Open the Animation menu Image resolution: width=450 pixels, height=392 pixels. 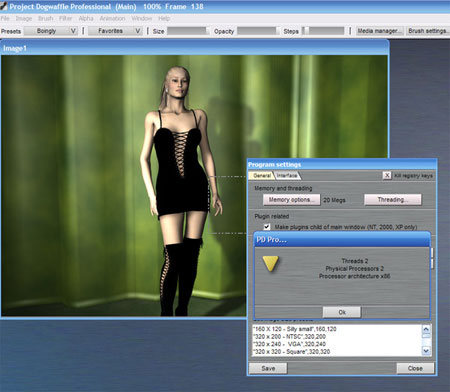click(x=113, y=18)
